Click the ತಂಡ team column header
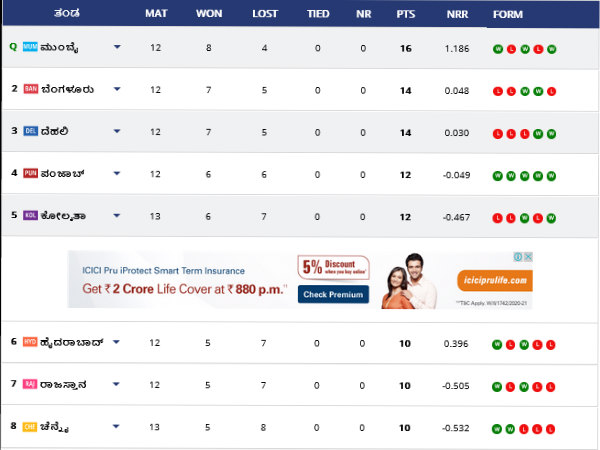 click(x=67, y=13)
